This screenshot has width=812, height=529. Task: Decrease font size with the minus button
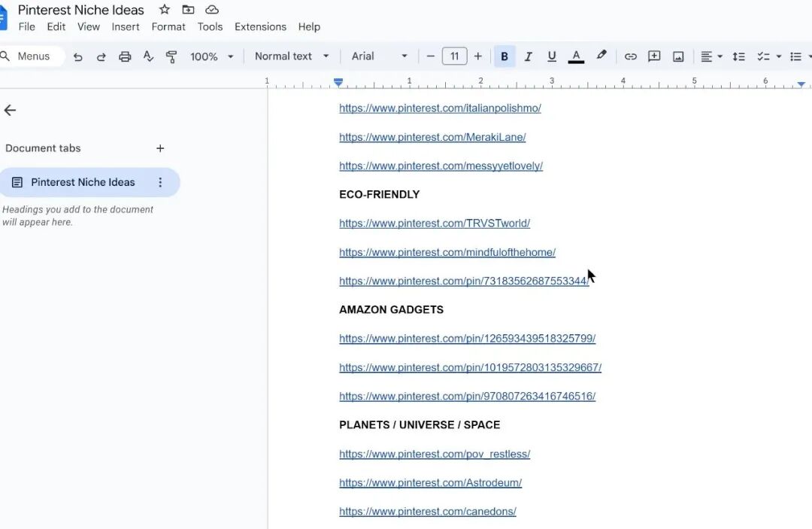point(430,56)
